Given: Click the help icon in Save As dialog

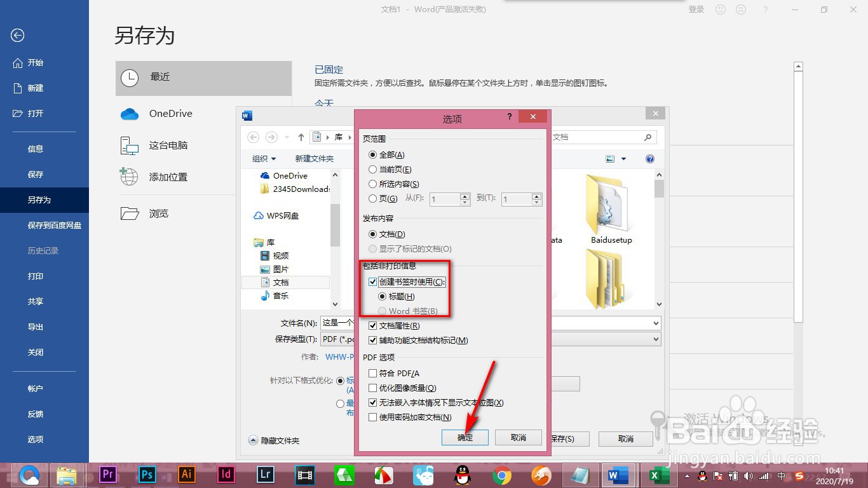Looking at the screenshot, I should 649,159.
